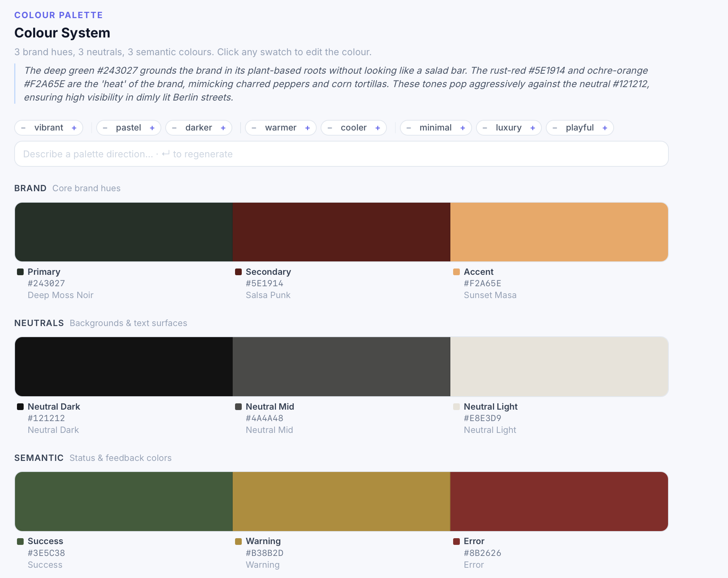Toggle the vibrant palette modifier
Image resolution: width=728 pixels, height=578 pixels.
[49, 127]
